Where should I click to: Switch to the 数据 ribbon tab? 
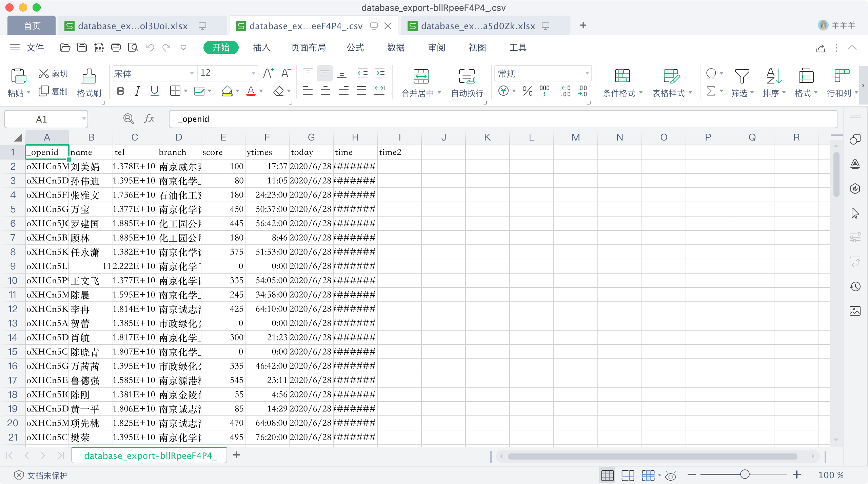click(396, 48)
